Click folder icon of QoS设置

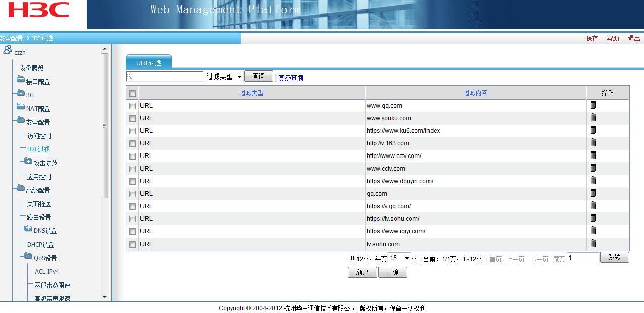coord(28,256)
